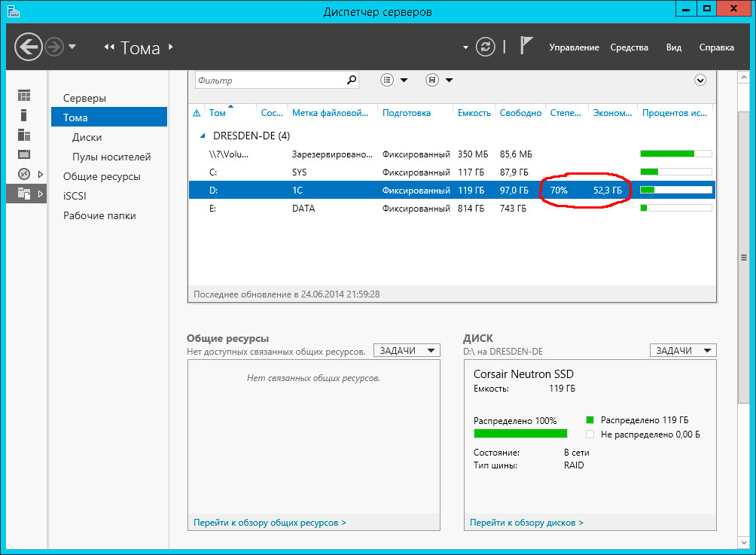Open the Управление menu
756x555 pixels.
(x=574, y=47)
